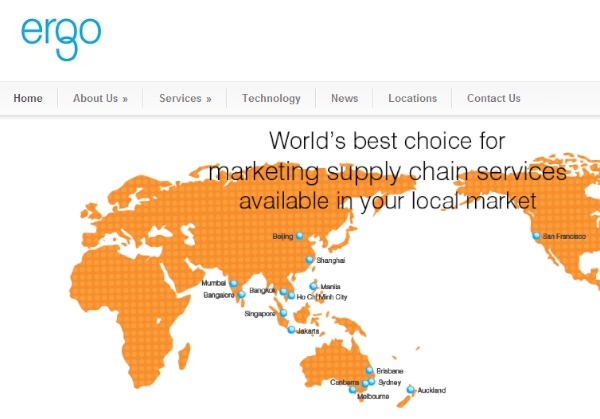Select the Auckland map marker

click(x=410, y=390)
